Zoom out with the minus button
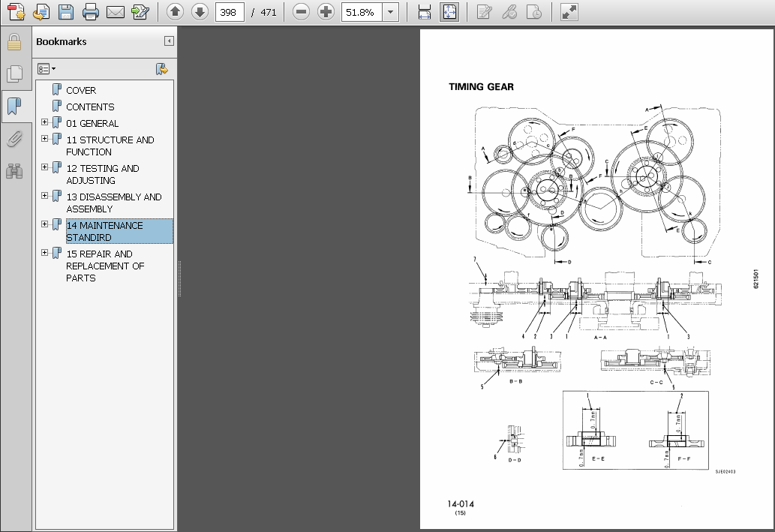The width and height of the screenshot is (775, 532). tap(301, 12)
